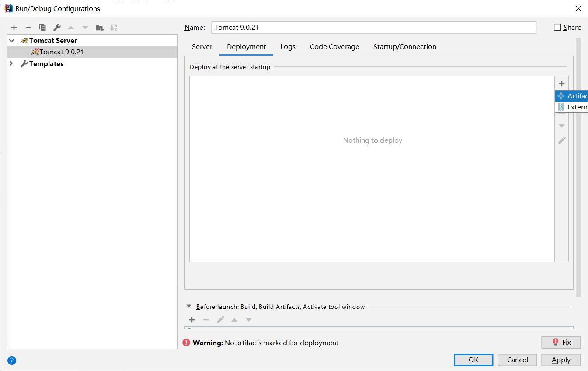Viewport: 588px width, 371px height.
Task: Click the Templates wrench icon in tree
Action: (x=24, y=64)
